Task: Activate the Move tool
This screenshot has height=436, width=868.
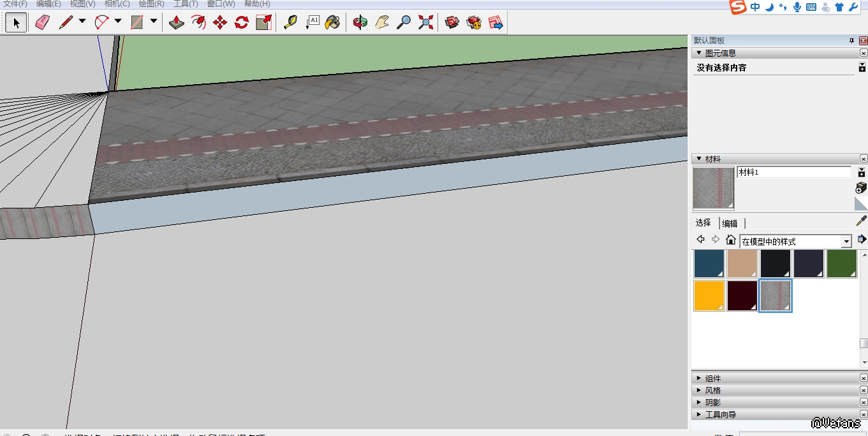Action: pyautogui.click(x=219, y=23)
